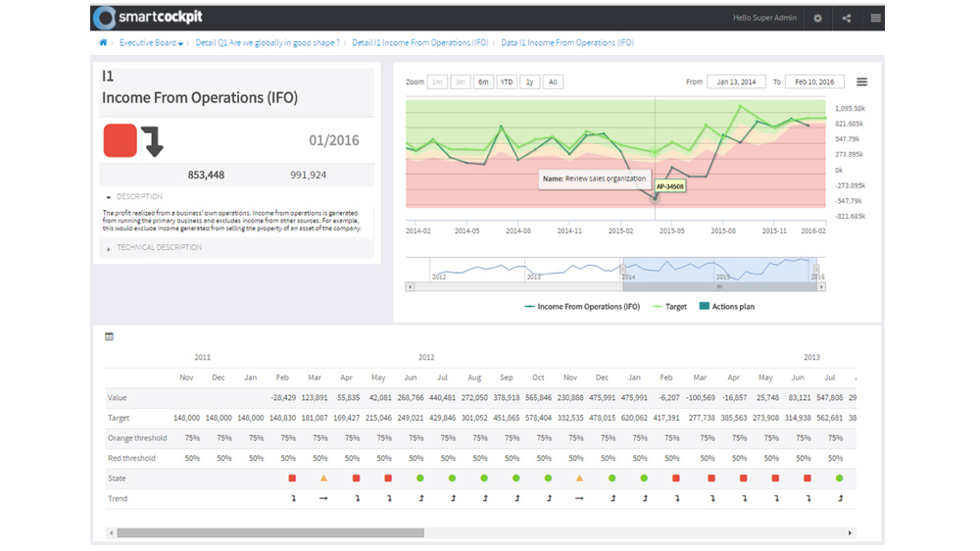Open the chart export menu icon
The height and width of the screenshot is (551, 980).
coord(861,82)
